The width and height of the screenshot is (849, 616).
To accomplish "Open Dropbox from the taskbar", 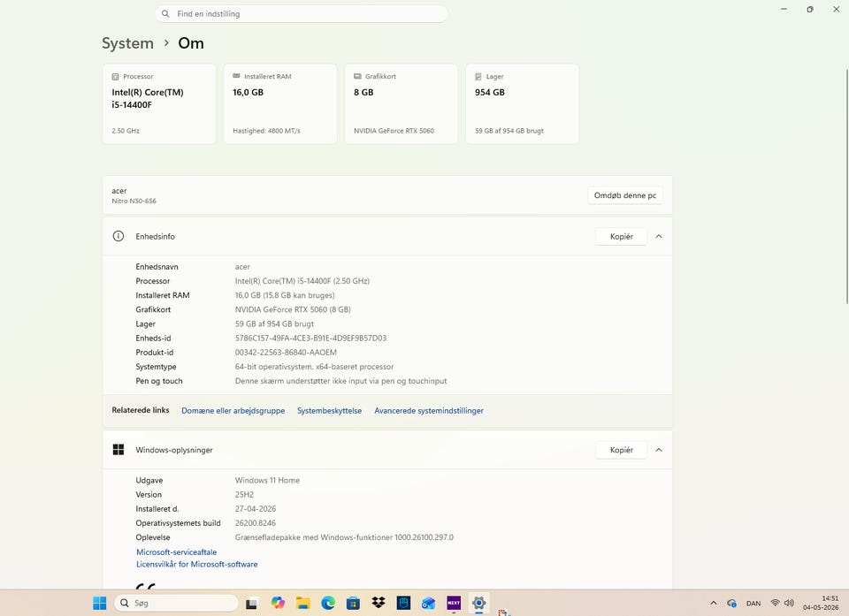I will coord(379,603).
